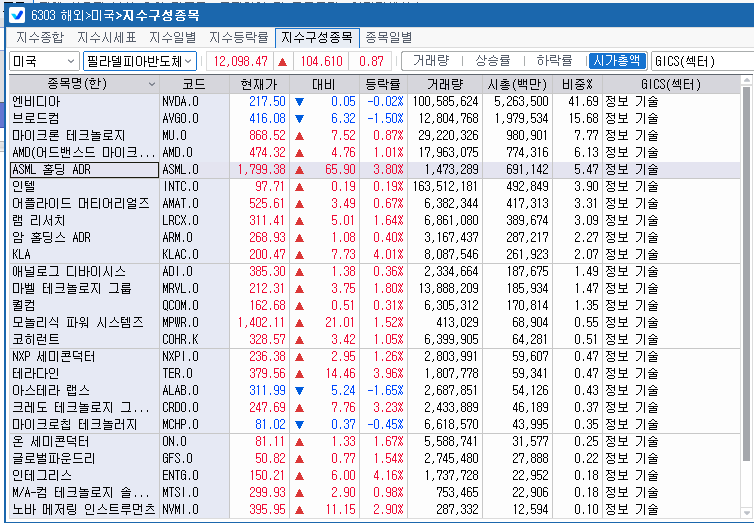Click the 인텔 stock name
The height and width of the screenshot is (523, 754).
(24, 187)
